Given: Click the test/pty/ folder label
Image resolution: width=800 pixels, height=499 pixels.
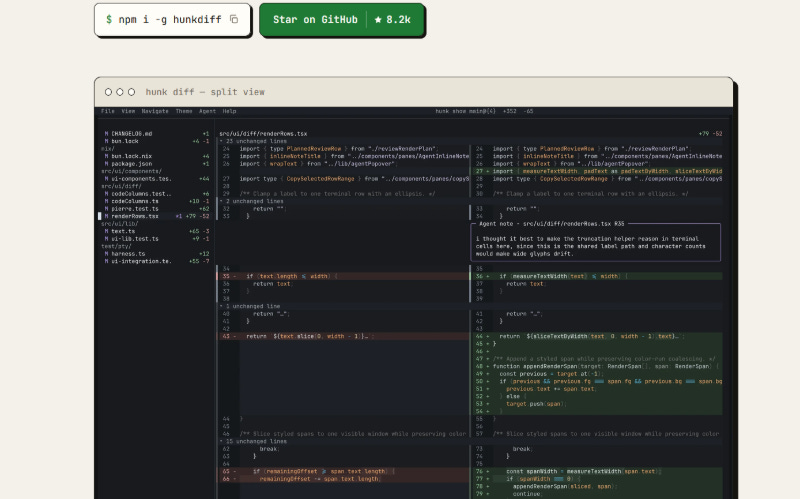Looking at the screenshot, I should (116, 246).
